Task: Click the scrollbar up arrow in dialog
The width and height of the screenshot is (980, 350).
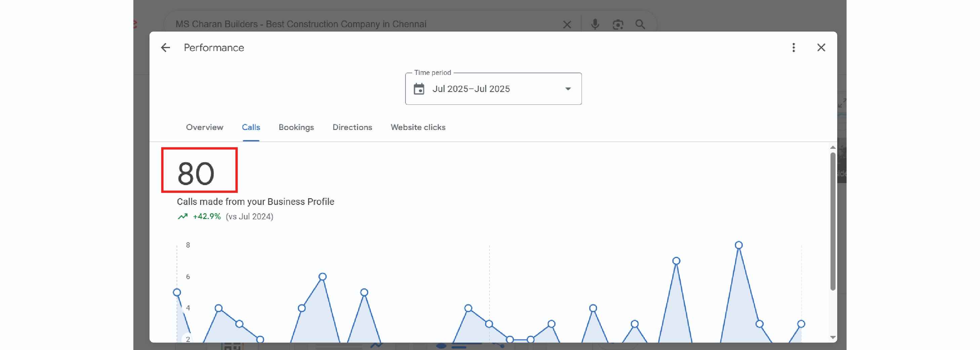Action: tap(833, 147)
